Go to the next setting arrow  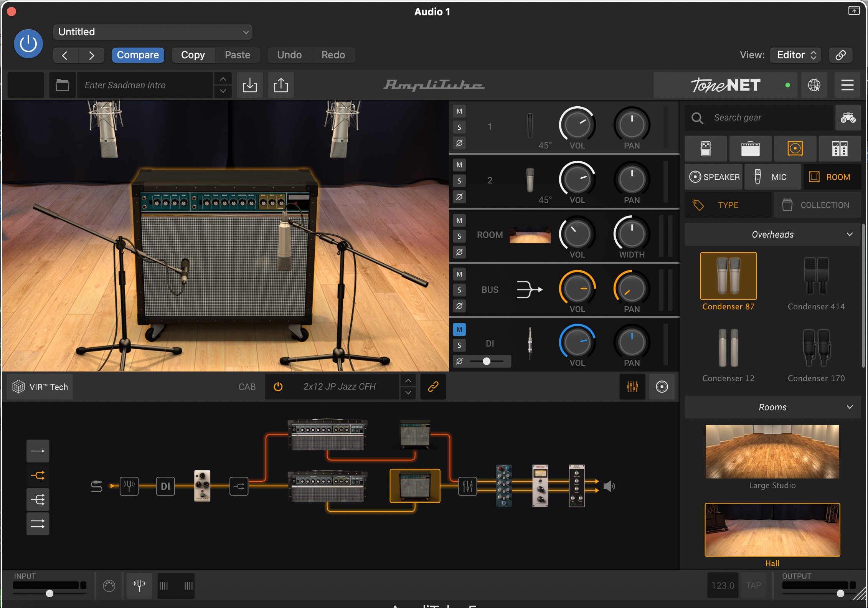point(91,55)
